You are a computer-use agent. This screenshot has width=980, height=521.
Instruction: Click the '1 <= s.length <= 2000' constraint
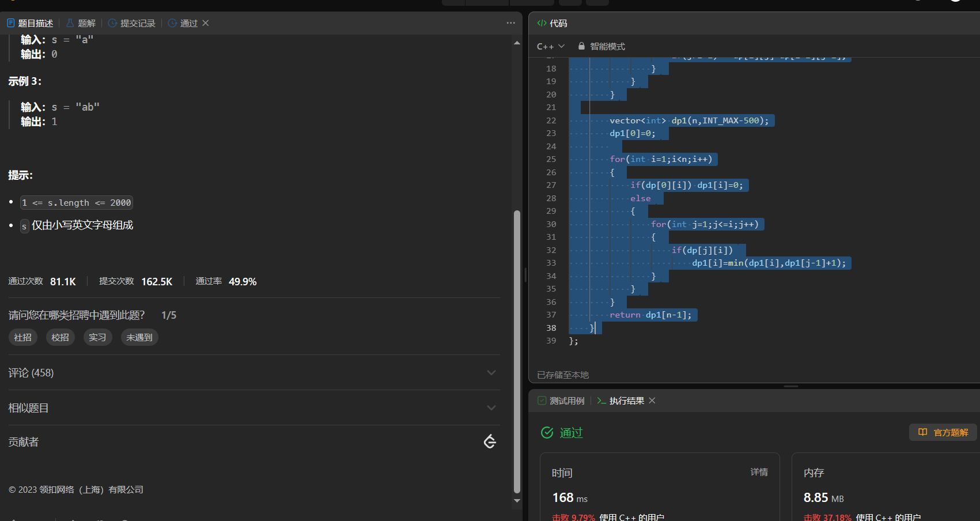pos(77,202)
